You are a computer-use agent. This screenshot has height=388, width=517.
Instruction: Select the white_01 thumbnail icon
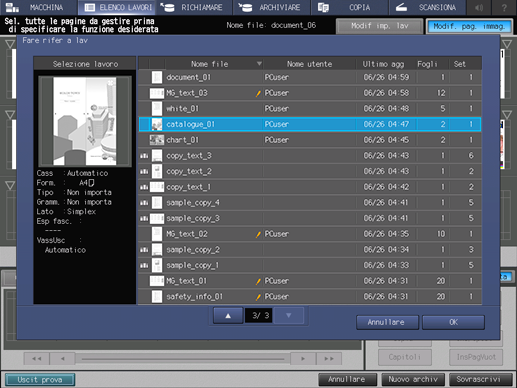coord(157,109)
